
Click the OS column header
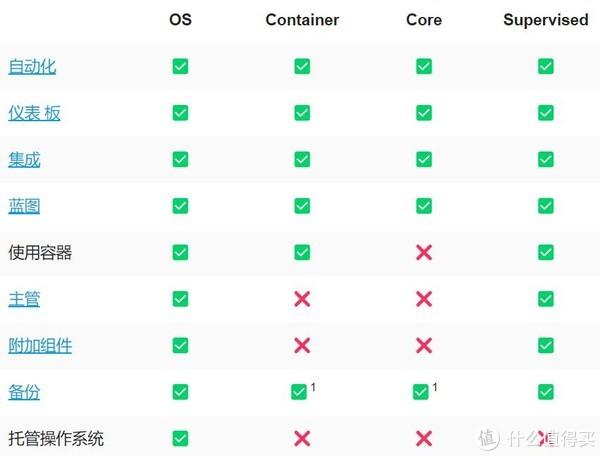[x=180, y=20]
